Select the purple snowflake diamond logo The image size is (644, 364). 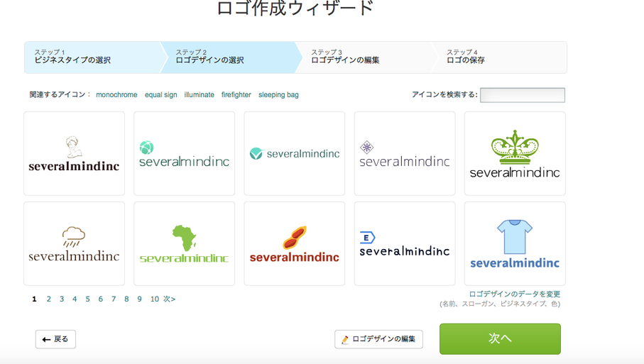[405, 153]
